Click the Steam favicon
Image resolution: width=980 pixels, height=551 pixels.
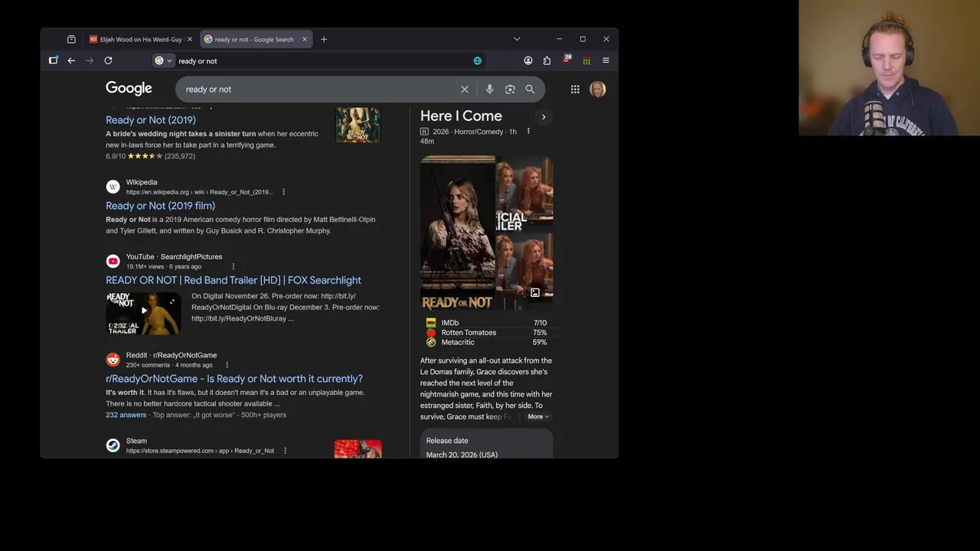113,445
